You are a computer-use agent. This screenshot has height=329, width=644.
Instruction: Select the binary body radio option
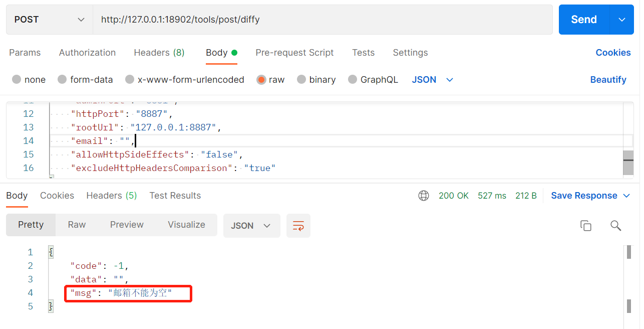(x=301, y=79)
